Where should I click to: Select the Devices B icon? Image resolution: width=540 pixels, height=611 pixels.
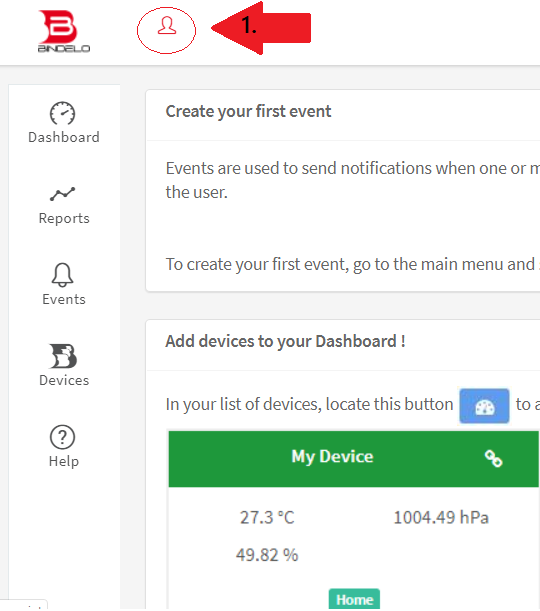63,356
